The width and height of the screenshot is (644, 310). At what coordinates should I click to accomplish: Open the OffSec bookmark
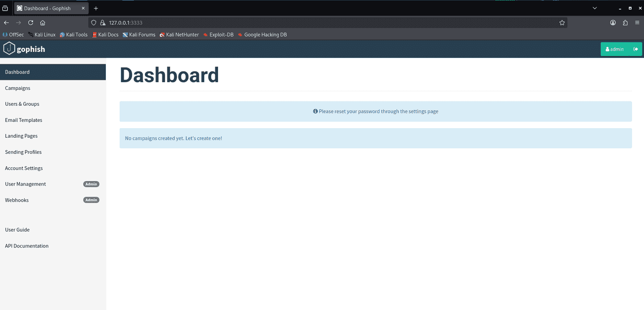[13, 34]
